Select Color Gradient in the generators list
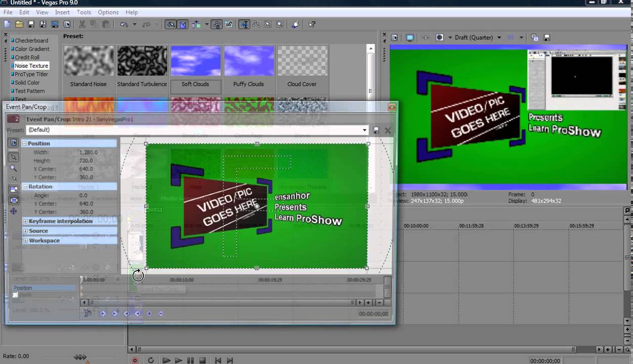This screenshot has width=633, height=364. pos(32,49)
